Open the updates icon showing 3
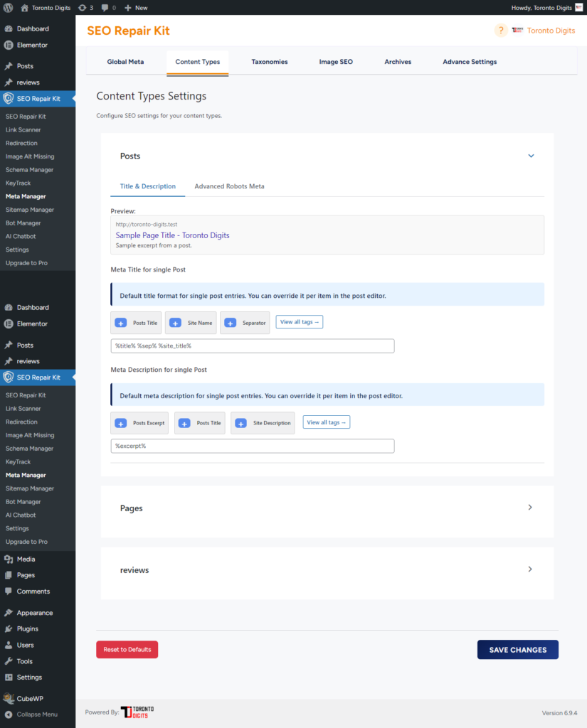 [85, 7]
